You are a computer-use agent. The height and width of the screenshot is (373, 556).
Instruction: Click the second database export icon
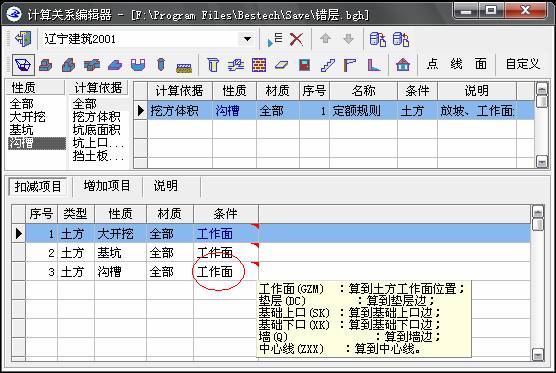(401, 39)
